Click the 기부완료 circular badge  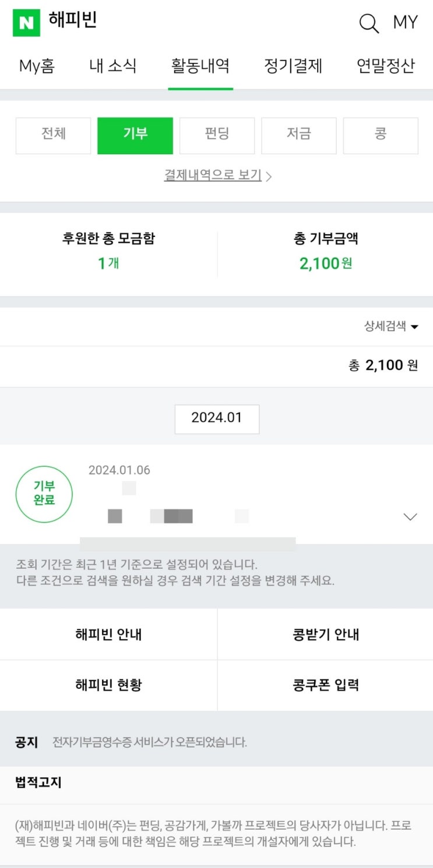pos(44,494)
